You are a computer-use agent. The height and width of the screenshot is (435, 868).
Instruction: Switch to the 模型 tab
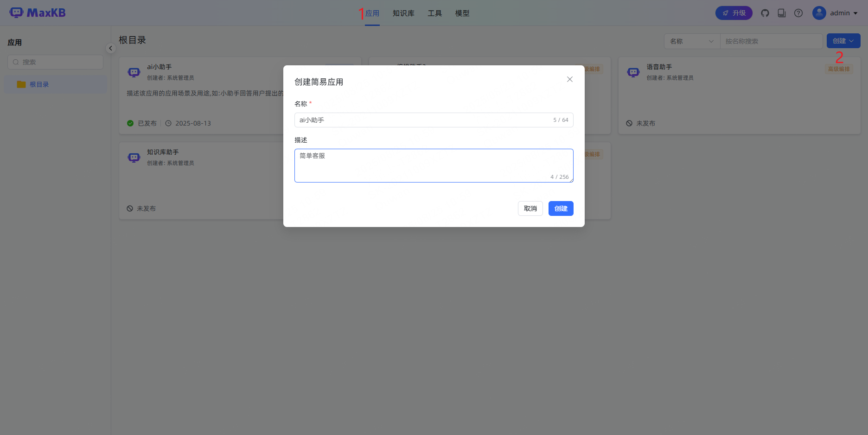(x=462, y=13)
